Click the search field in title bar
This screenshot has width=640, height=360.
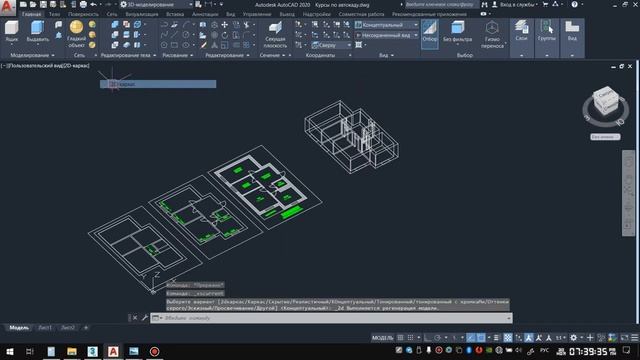441,4
